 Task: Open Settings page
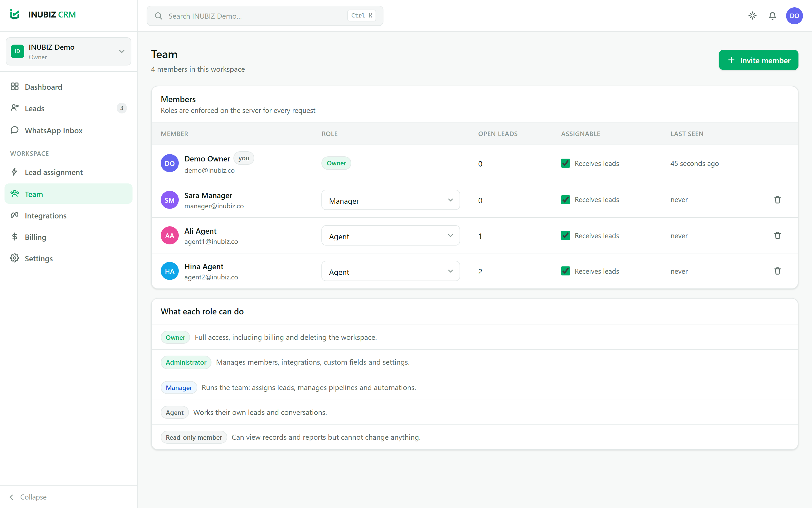69,258
